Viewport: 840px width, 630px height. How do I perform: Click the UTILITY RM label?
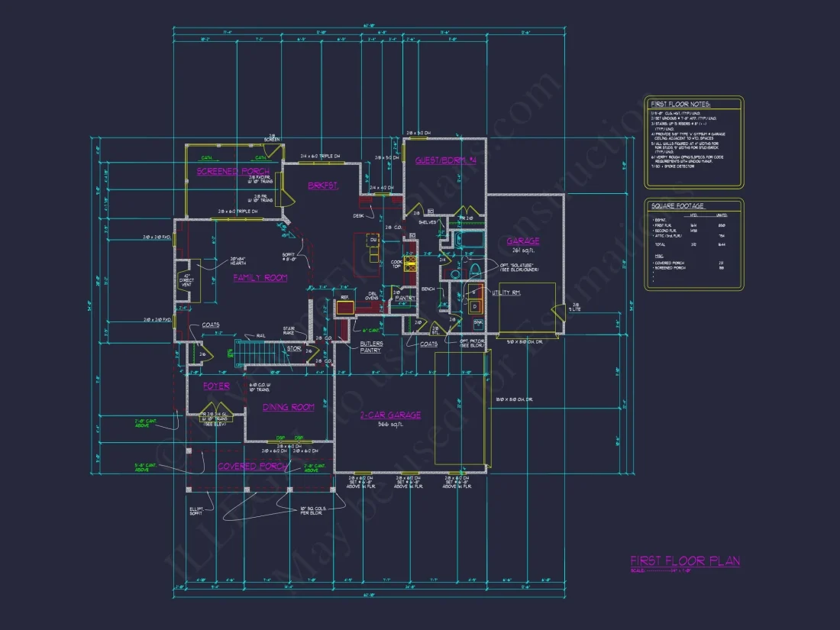[505, 292]
